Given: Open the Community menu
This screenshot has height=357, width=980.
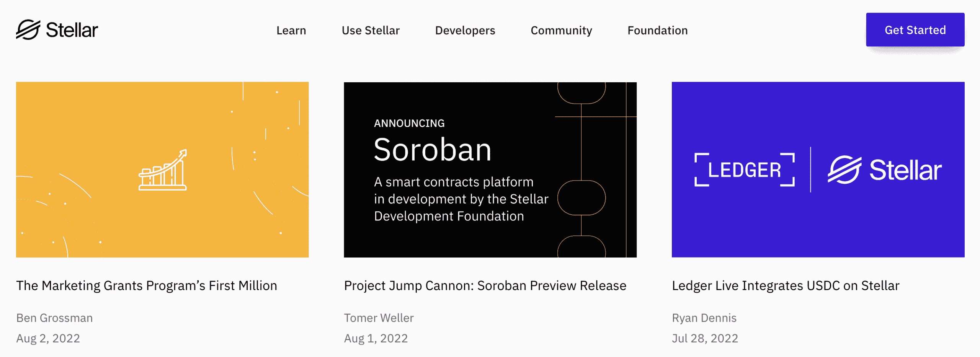Looking at the screenshot, I should [561, 30].
